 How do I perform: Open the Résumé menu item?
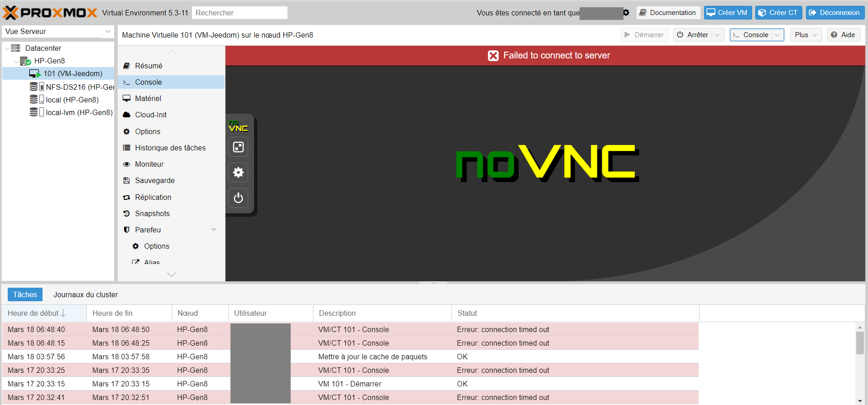pos(171,66)
